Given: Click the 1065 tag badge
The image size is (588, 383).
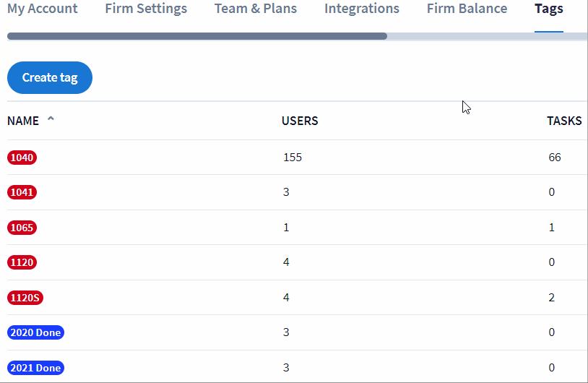Looking at the screenshot, I should pos(22,228).
